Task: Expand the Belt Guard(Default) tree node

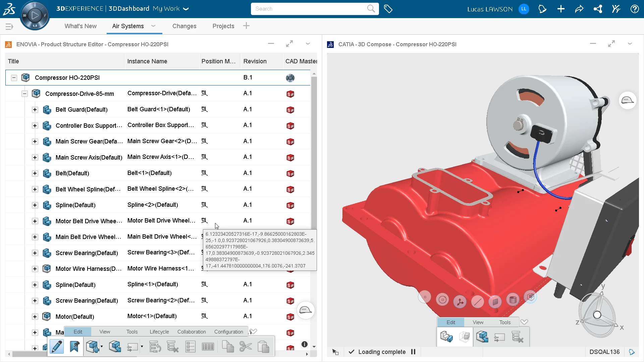Action: click(x=35, y=110)
